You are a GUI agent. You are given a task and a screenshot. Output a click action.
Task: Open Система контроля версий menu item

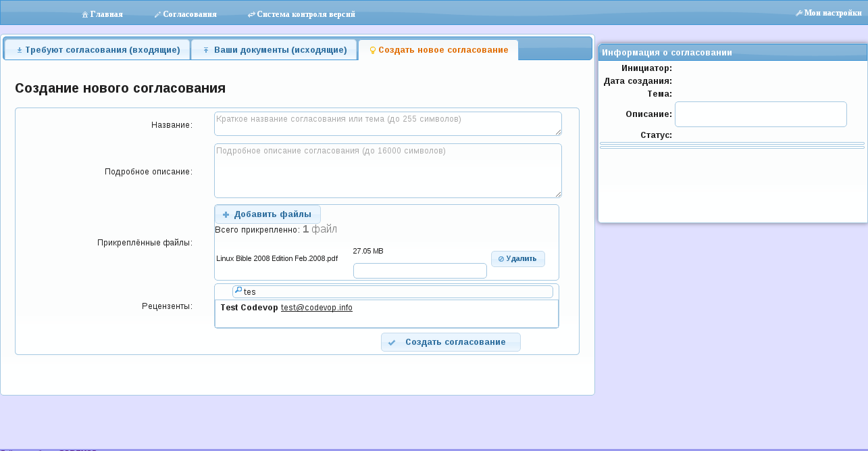coord(301,14)
